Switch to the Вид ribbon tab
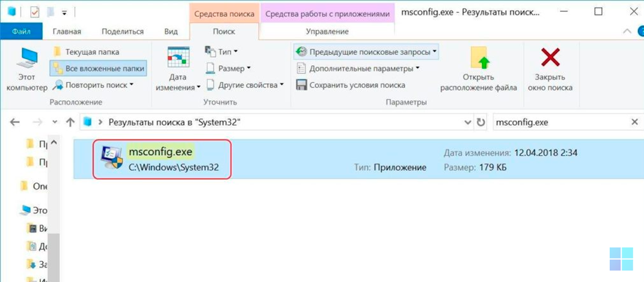Screen dimensions: 644x282 click(x=171, y=32)
